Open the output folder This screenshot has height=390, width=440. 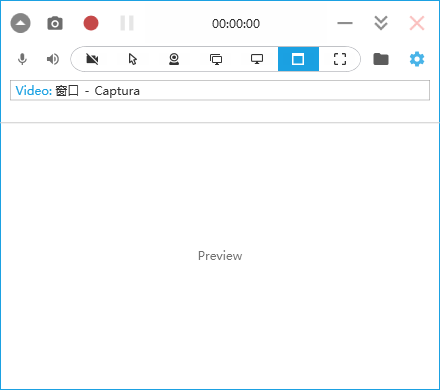(381, 59)
